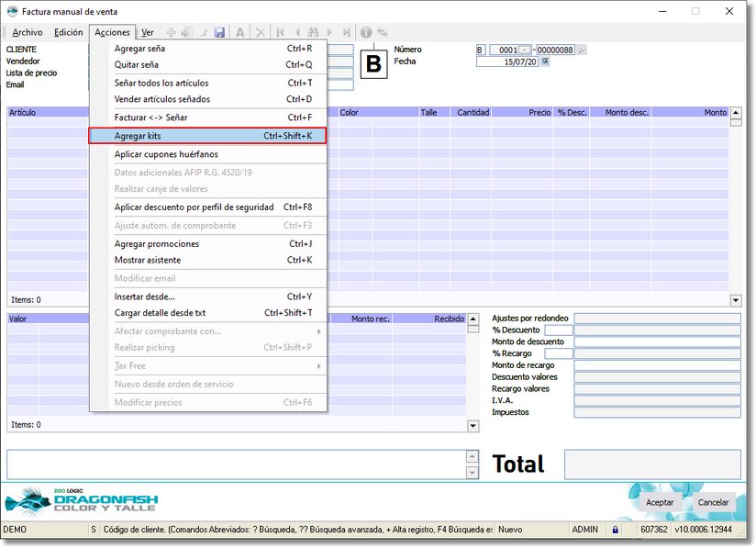The width and height of the screenshot is (756, 548).
Task: Open the Archivo menu
Action: click(27, 32)
